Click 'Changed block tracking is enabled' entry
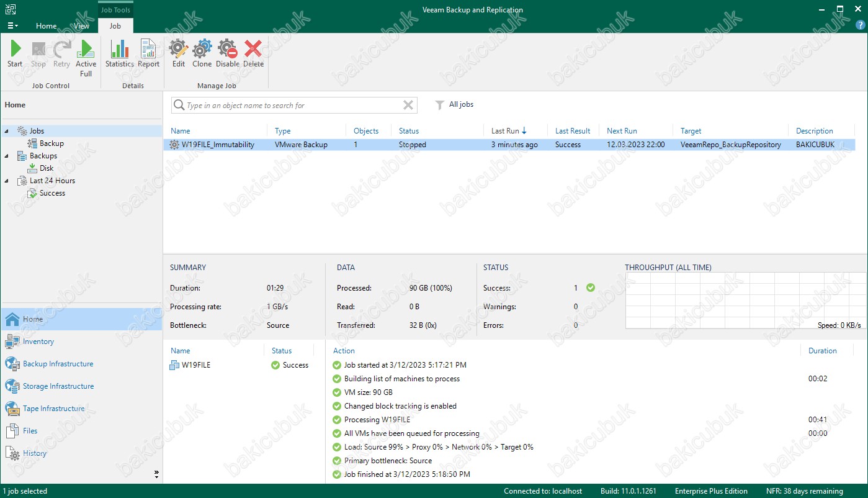Viewport: 868px width, 498px height. (x=400, y=406)
